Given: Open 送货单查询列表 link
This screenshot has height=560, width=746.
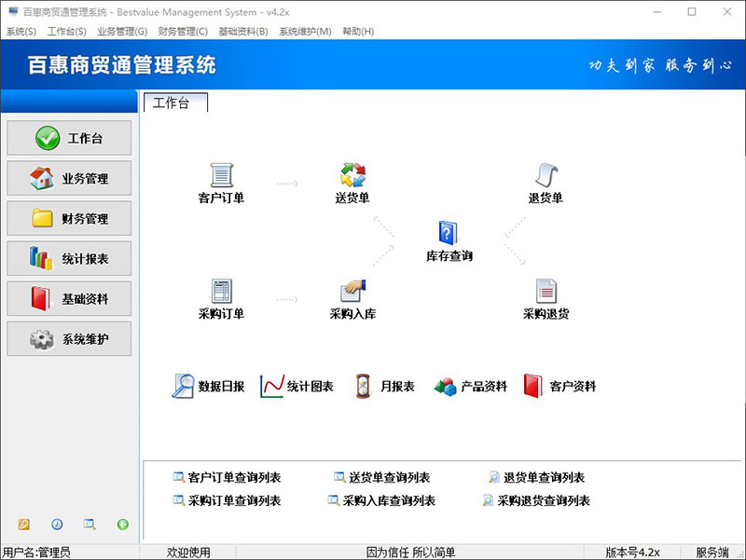Looking at the screenshot, I should pos(382,477).
